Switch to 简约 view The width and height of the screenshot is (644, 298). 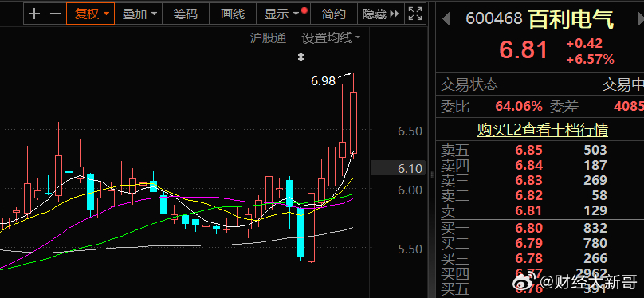[x=334, y=14]
